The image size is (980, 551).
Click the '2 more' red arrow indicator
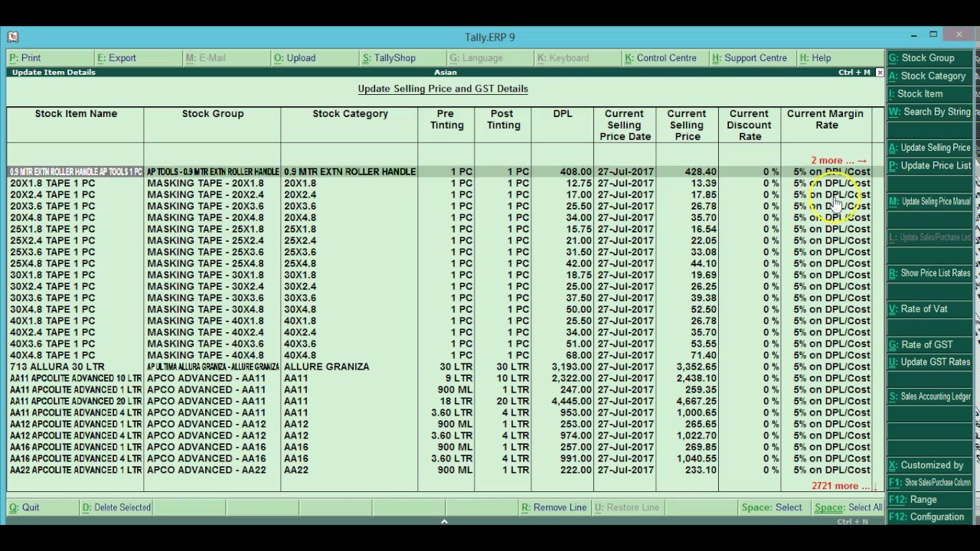(x=839, y=161)
